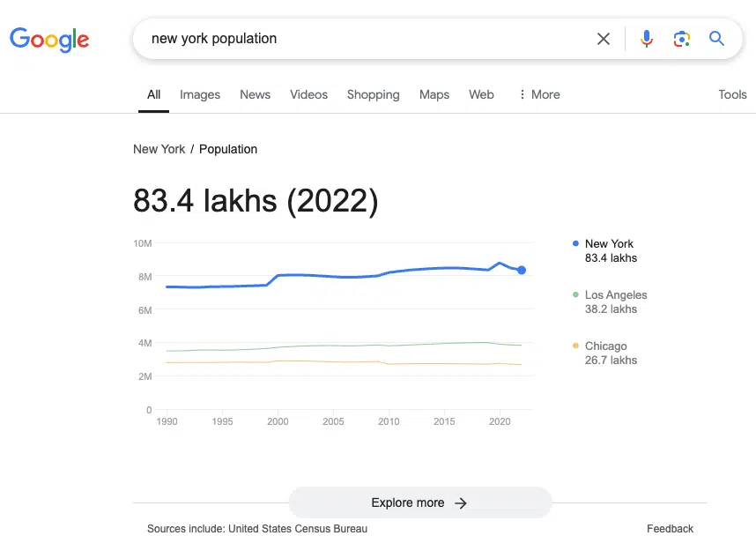Image resolution: width=756 pixels, height=558 pixels.
Task: Start a voice search with the microphone icon
Action: [647, 39]
